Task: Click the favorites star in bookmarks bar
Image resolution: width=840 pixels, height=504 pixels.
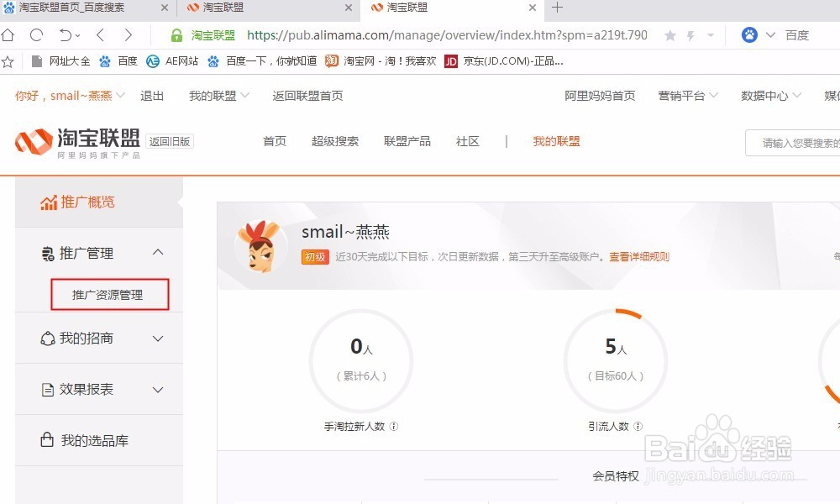Action: [8, 61]
